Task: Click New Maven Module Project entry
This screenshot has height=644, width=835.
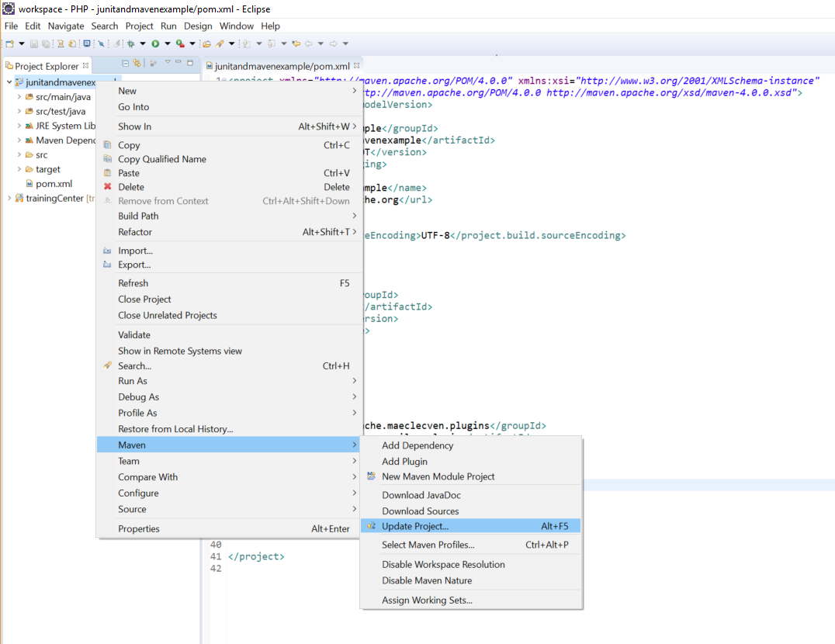Action: click(x=471, y=476)
